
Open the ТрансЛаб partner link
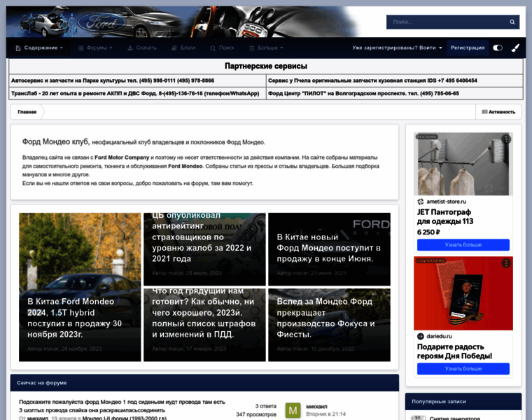[x=135, y=94]
